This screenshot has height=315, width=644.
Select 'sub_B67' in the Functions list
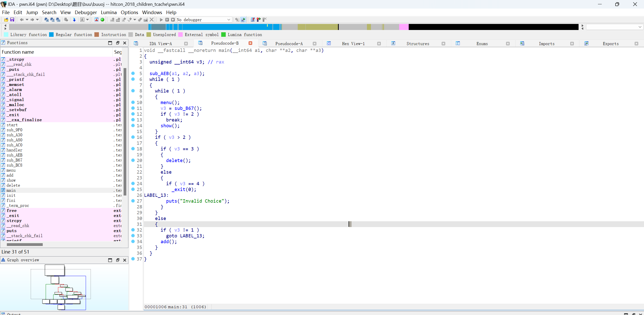14,160
